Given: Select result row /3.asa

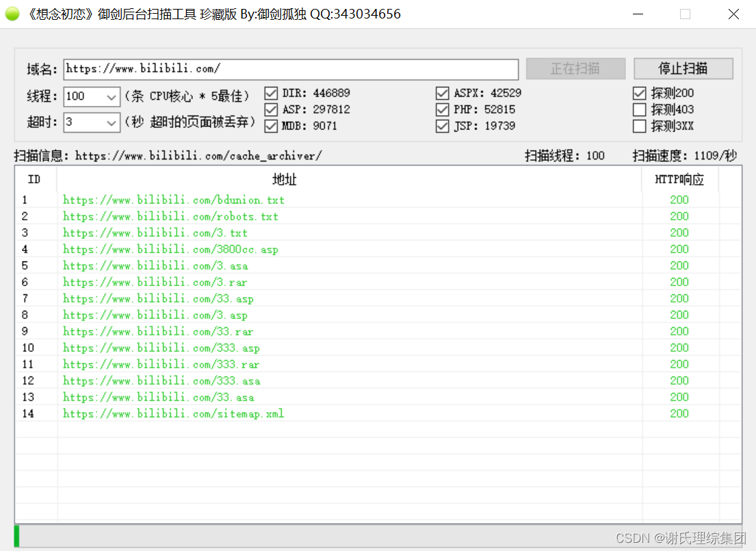Looking at the screenshot, I should click(378, 266).
